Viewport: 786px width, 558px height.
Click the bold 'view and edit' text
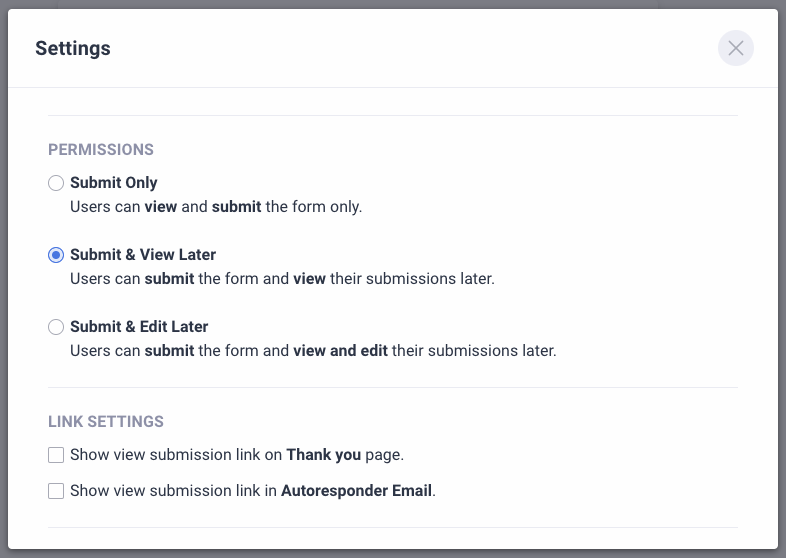[x=340, y=351]
